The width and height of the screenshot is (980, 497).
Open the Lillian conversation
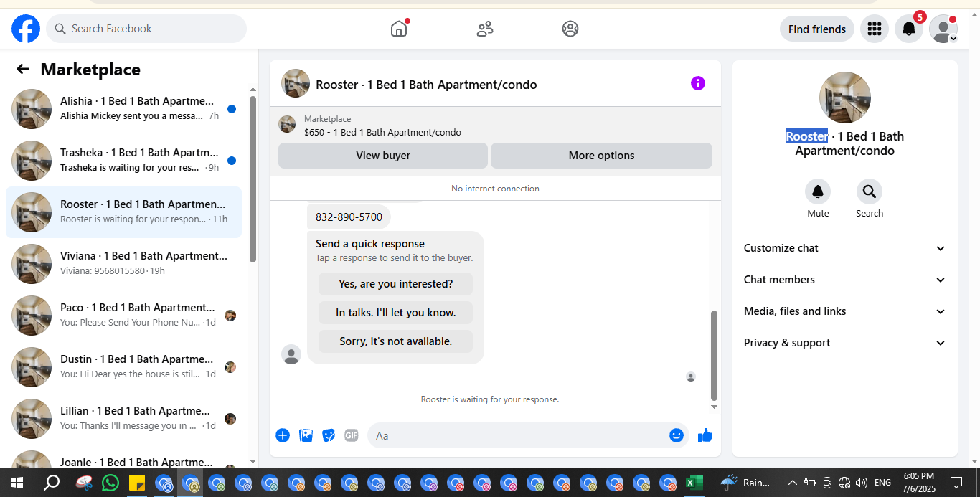tap(123, 419)
